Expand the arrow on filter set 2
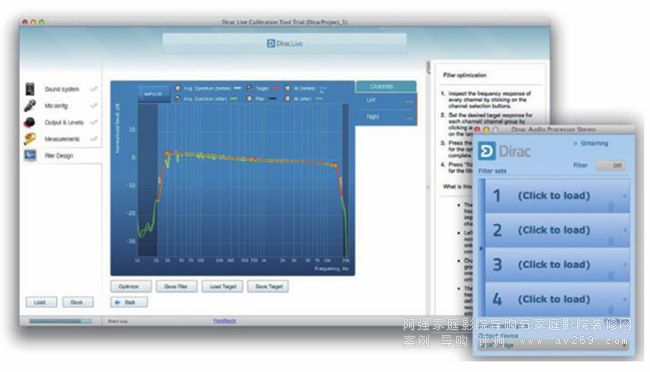The image size is (650, 372). click(625, 230)
